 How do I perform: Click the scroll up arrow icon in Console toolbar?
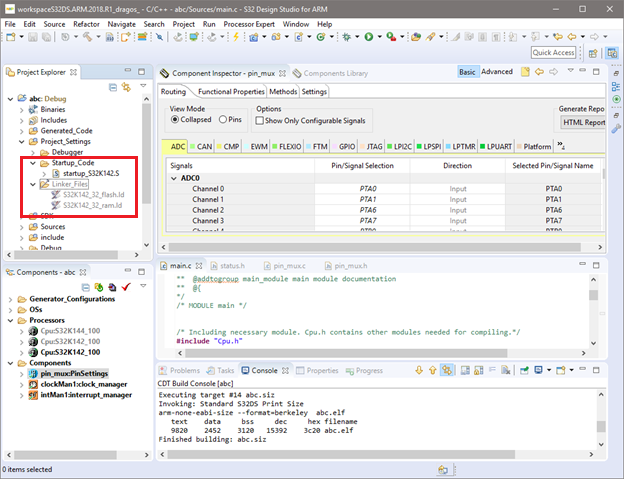[433, 370]
